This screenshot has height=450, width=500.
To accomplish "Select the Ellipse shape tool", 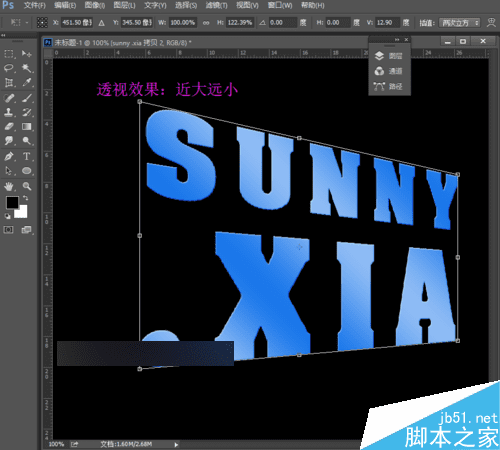I will pos(27,171).
